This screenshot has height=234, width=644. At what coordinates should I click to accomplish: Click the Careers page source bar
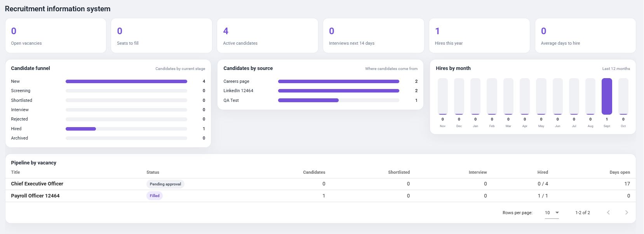coord(339,81)
